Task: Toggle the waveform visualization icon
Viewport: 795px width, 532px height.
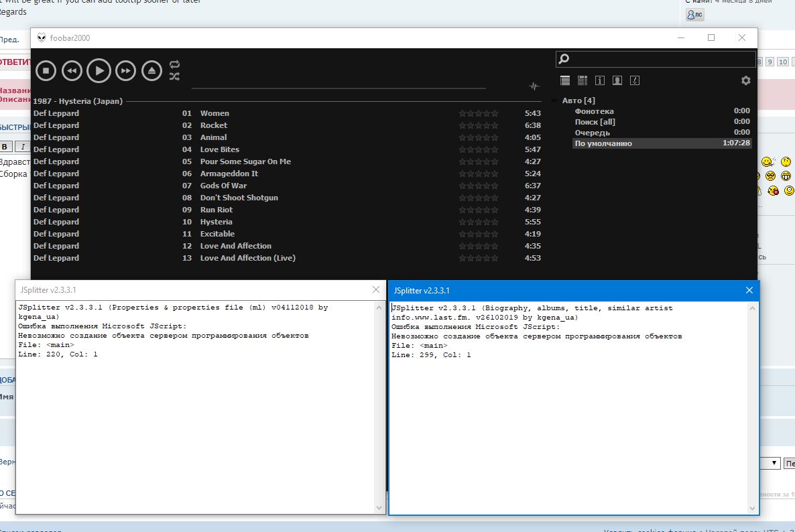Action: pos(534,86)
